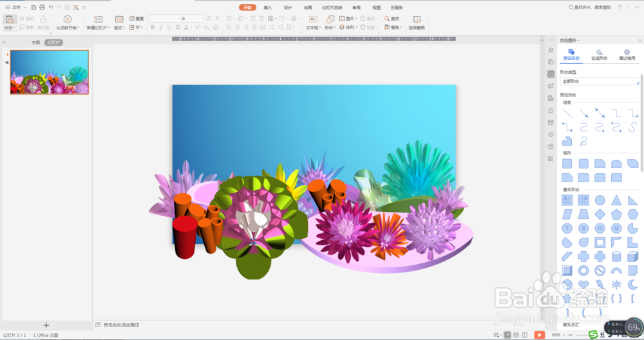Open the Picture (图片) dropdown

click(x=348, y=19)
